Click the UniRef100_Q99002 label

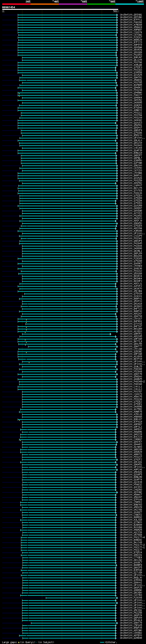tap(131, 583)
